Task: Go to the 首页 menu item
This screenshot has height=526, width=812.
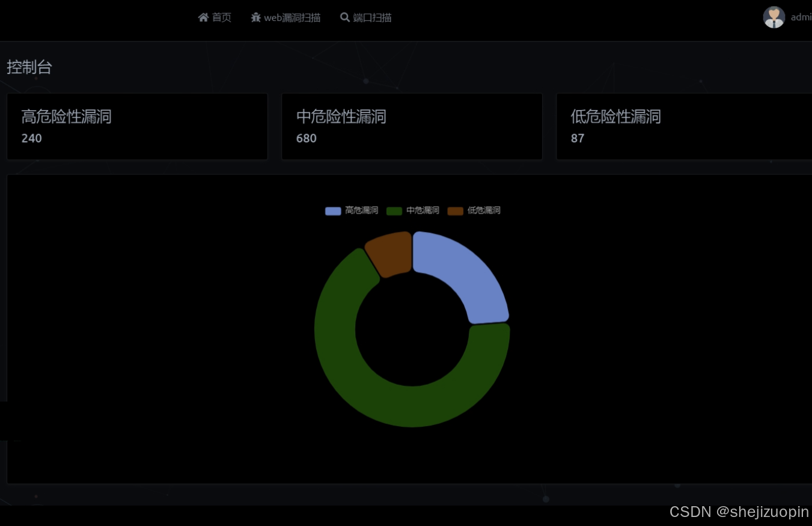Action: (x=215, y=17)
